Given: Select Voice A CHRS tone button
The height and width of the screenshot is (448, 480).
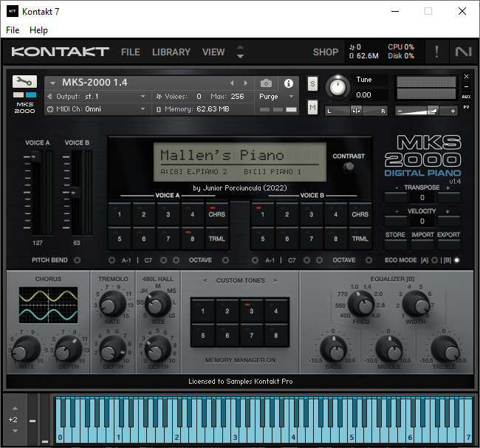Looking at the screenshot, I should tap(216, 214).
